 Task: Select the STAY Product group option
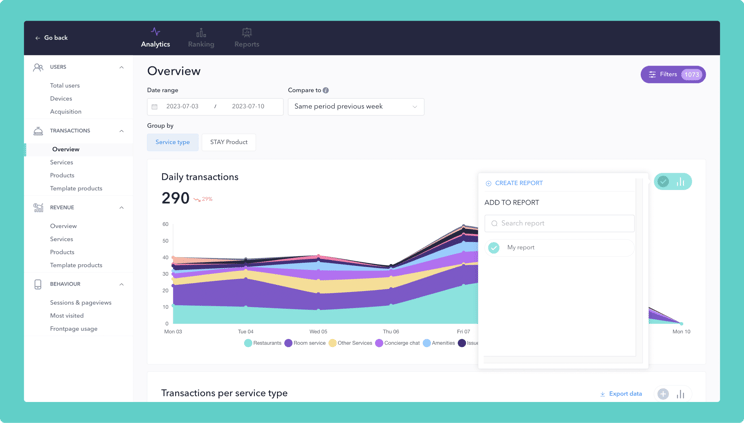[x=228, y=142]
